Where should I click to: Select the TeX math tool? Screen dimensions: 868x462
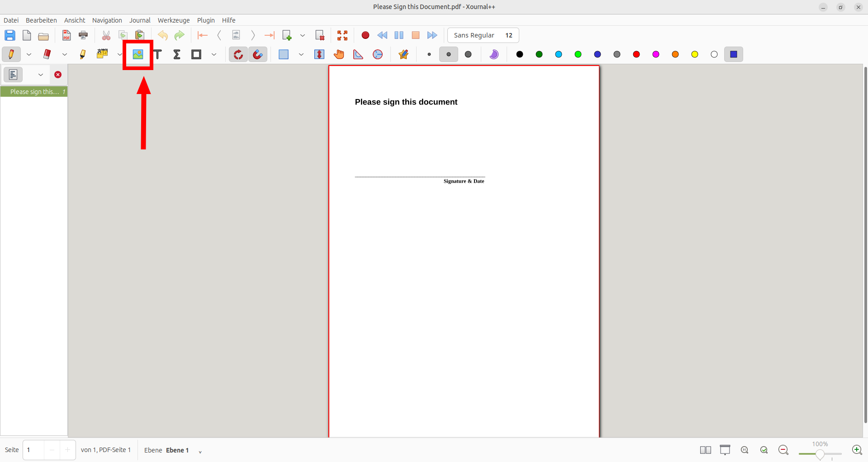tap(177, 54)
